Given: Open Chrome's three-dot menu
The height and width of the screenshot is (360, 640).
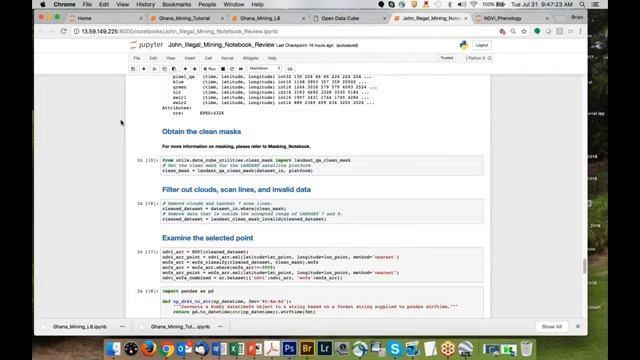Looking at the screenshot, I should (580, 31).
